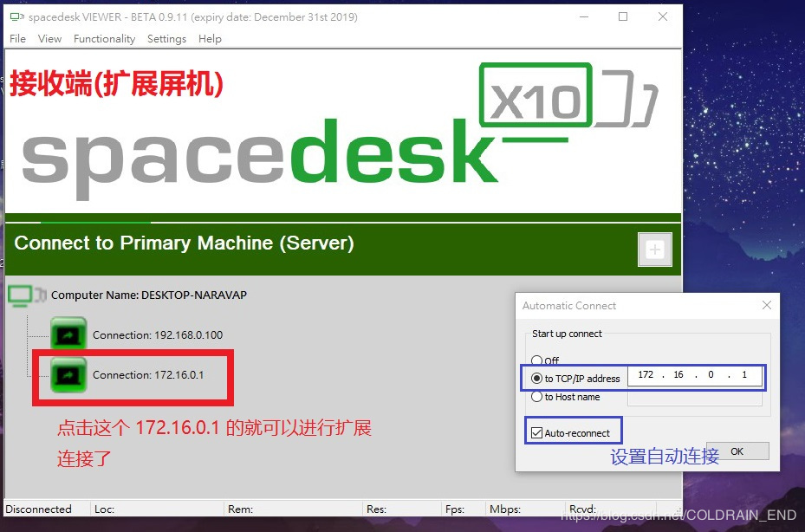Click the spacedesk app icon in title bar
The image size is (805, 532).
17,17
